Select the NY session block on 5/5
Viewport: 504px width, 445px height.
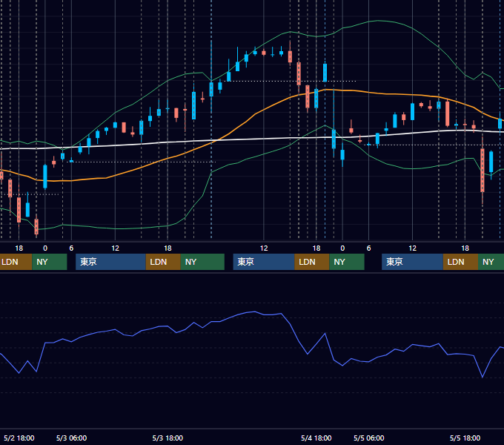coord(491,262)
